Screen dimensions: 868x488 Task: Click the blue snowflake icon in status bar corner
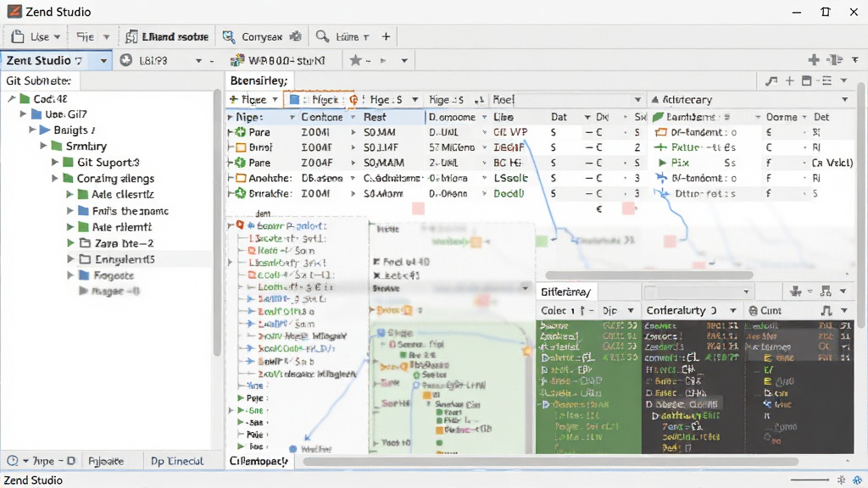(858, 480)
